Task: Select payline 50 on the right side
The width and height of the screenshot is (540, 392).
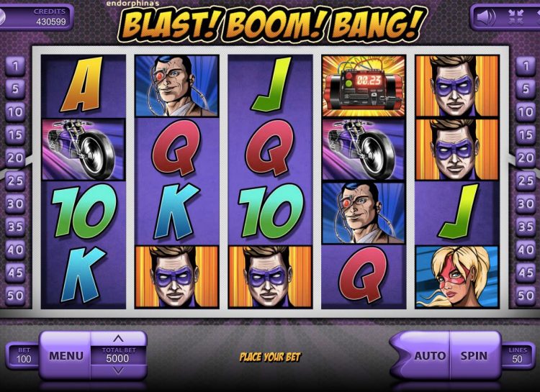Action: [526, 296]
